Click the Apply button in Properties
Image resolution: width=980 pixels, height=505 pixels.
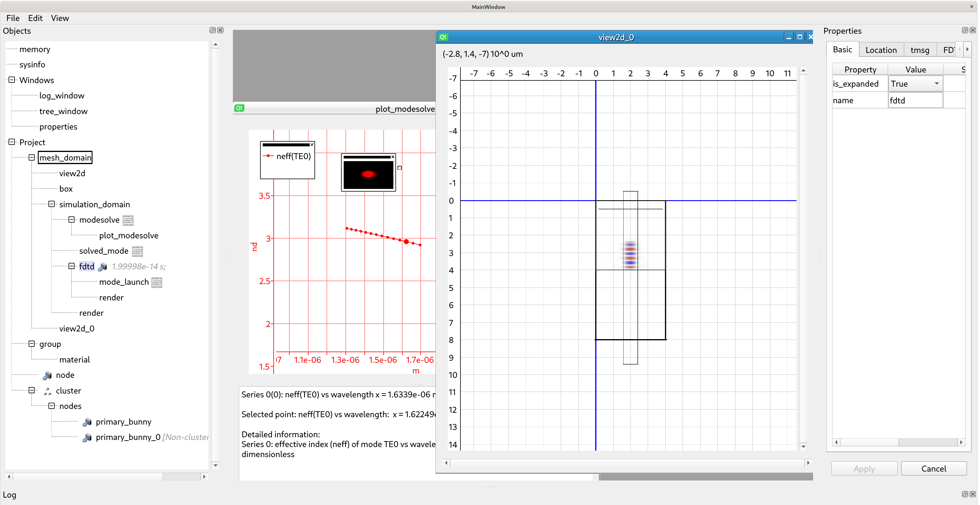pyautogui.click(x=864, y=468)
